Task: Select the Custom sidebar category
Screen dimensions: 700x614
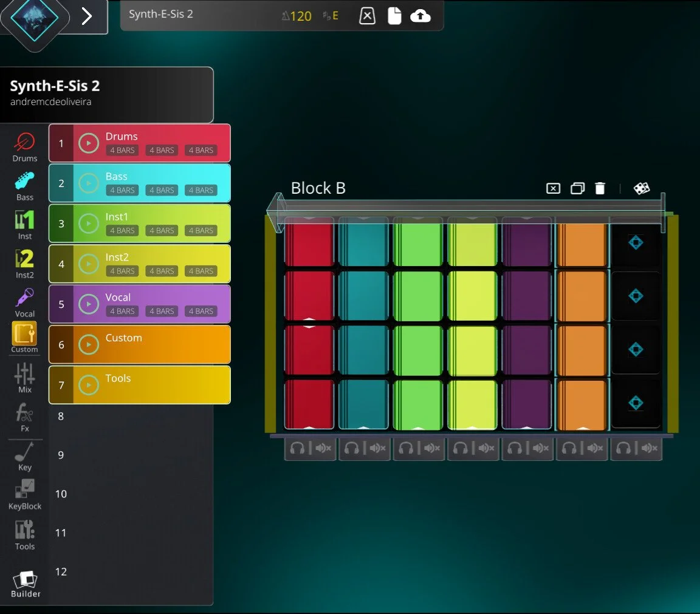Action: 24,338
